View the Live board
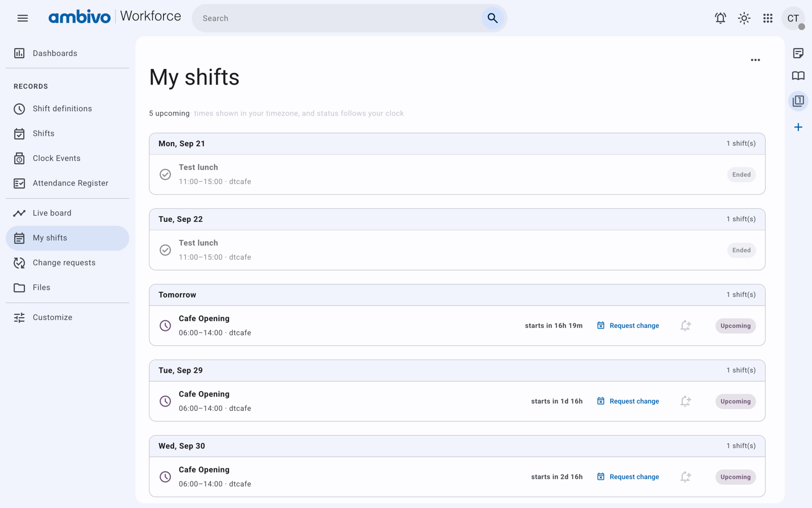 click(68, 213)
